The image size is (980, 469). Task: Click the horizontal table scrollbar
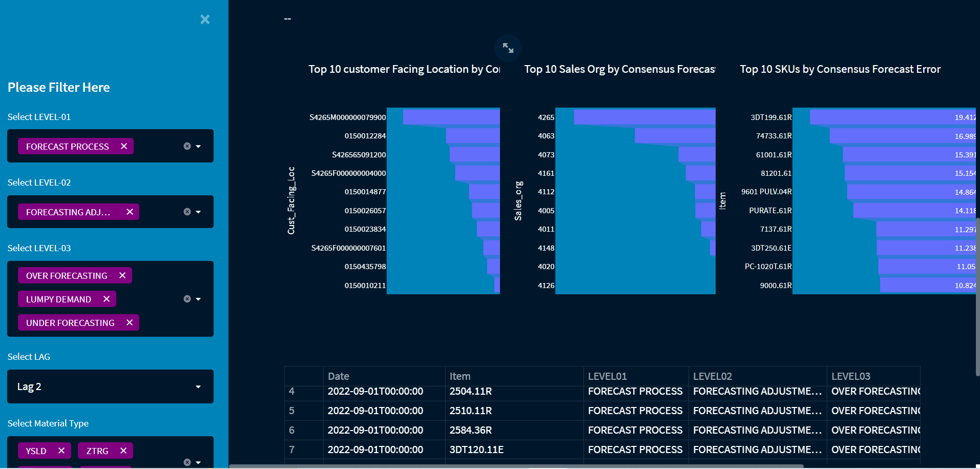tap(516, 466)
